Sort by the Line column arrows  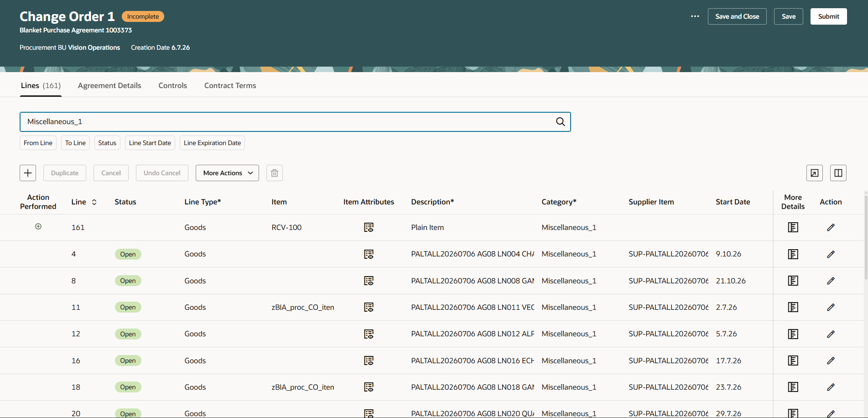[94, 202]
